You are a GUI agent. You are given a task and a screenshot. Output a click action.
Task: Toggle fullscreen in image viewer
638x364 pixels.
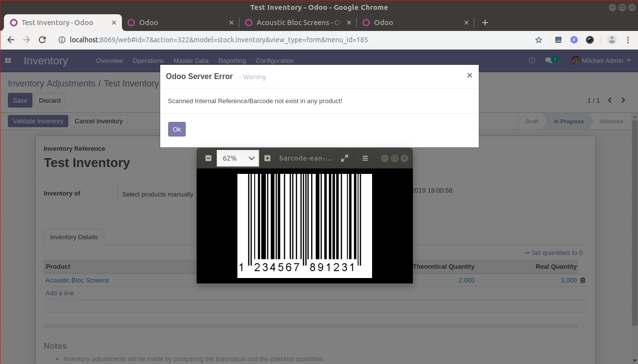coord(345,158)
